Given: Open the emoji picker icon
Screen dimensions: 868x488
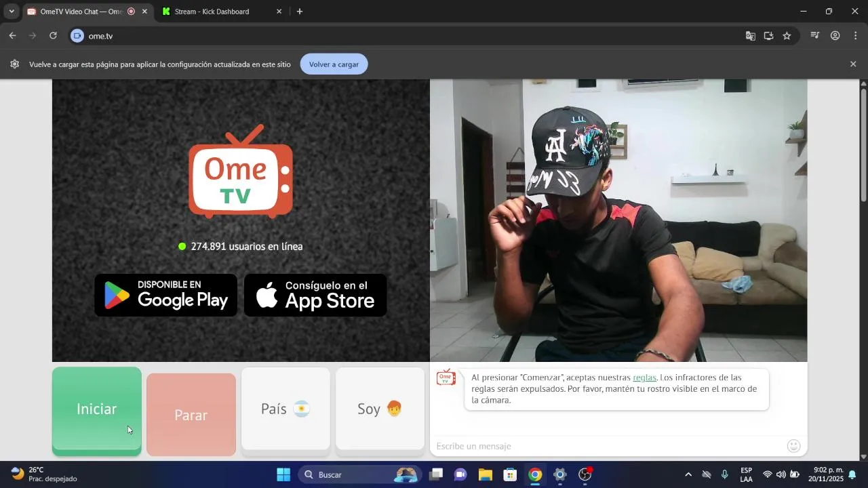Looking at the screenshot, I should click(794, 446).
